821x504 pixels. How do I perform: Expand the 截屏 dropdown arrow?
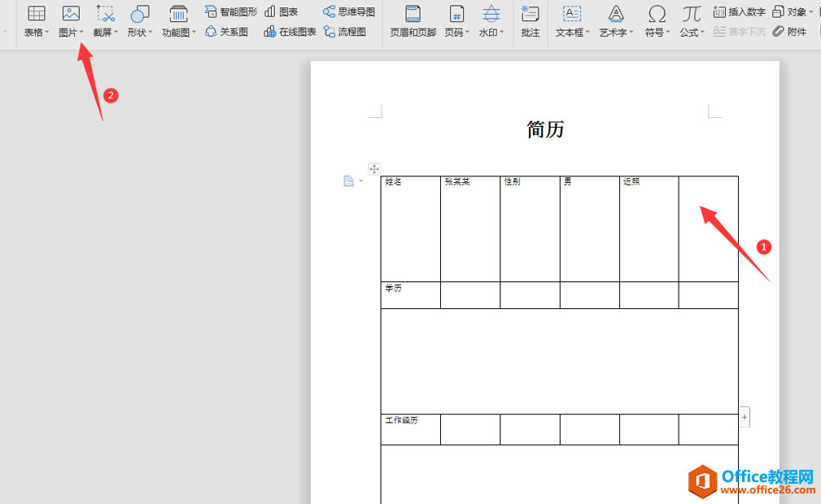point(116,33)
